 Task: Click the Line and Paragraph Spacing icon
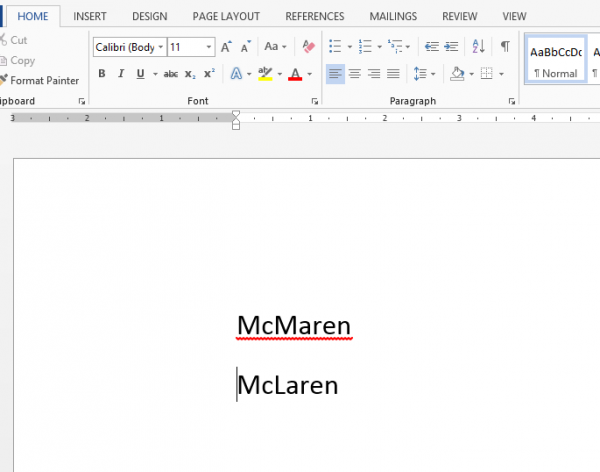(420, 73)
